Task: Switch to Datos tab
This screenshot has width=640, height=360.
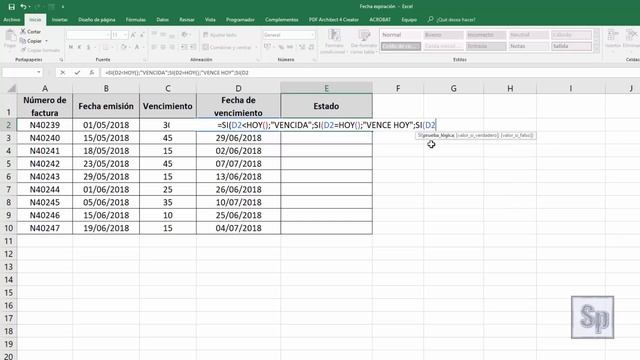Action: click(162, 20)
